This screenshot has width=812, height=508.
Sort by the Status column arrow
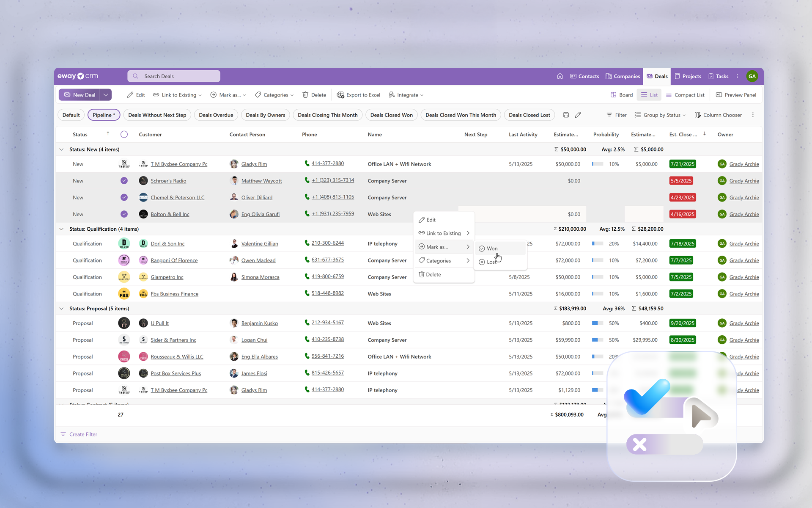pos(108,134)
